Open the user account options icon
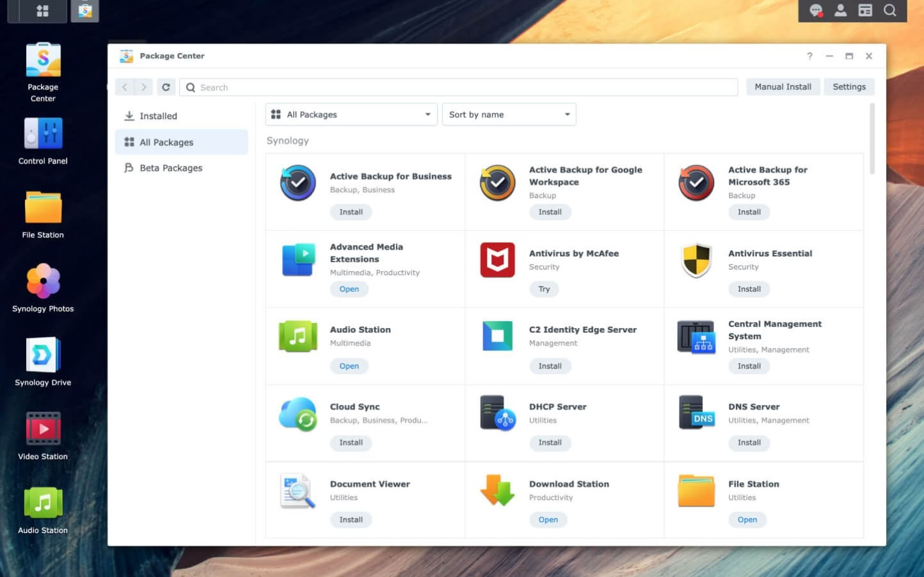Viewport: 924px width, 577px height. [840, 10]
